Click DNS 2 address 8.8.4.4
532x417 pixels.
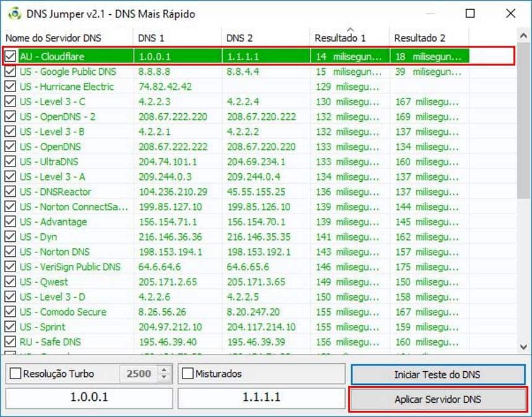tap(243, 72)
